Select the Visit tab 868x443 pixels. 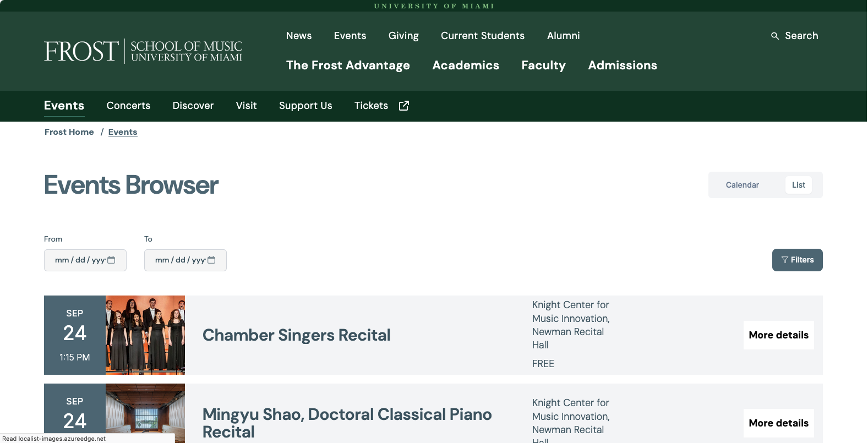coord(247,106)
